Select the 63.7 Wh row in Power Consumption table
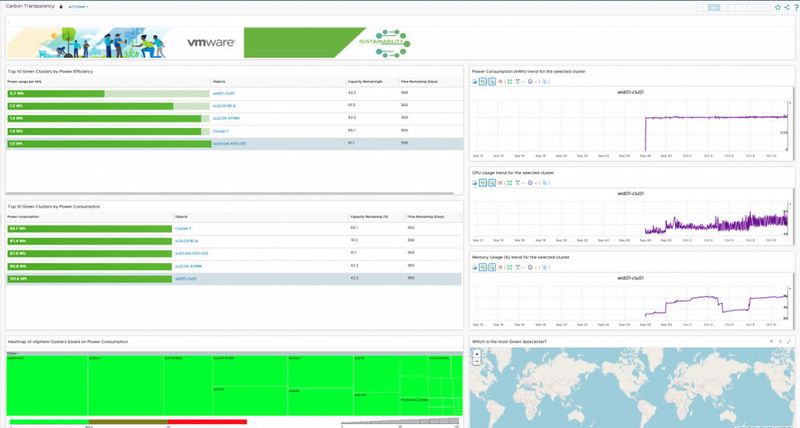 coord(233,229)
